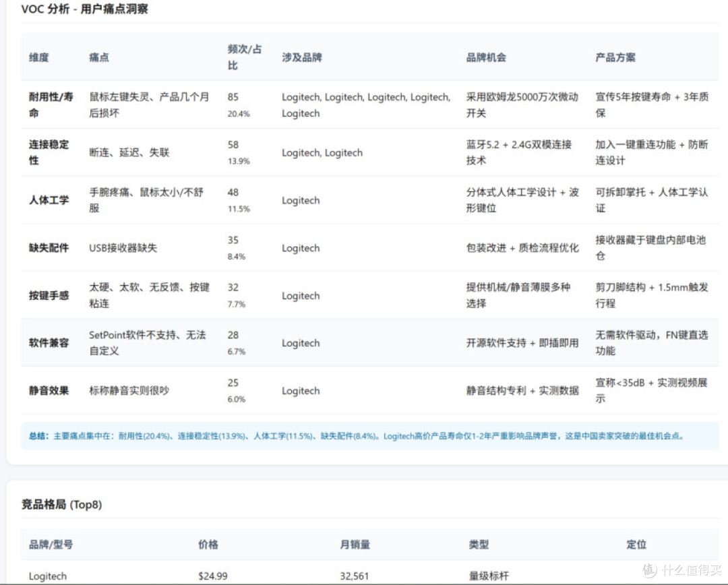Click the 竞品格局 (Top8) heading

pos(62,504)
